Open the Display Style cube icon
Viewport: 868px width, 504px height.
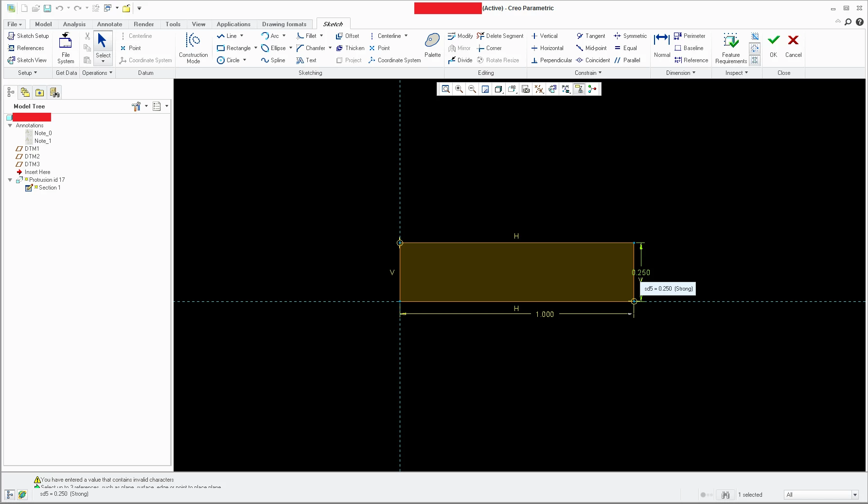coord(498,89)
